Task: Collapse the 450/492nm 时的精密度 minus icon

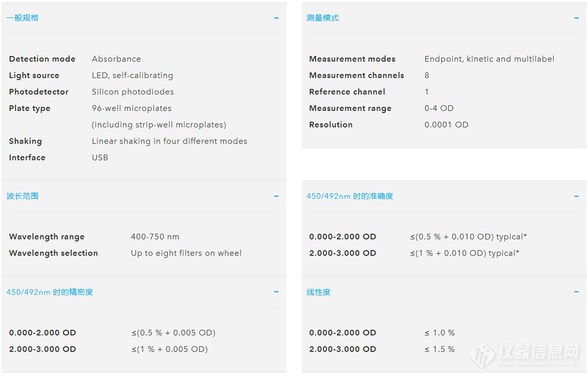Action: [x=276, y=292]
